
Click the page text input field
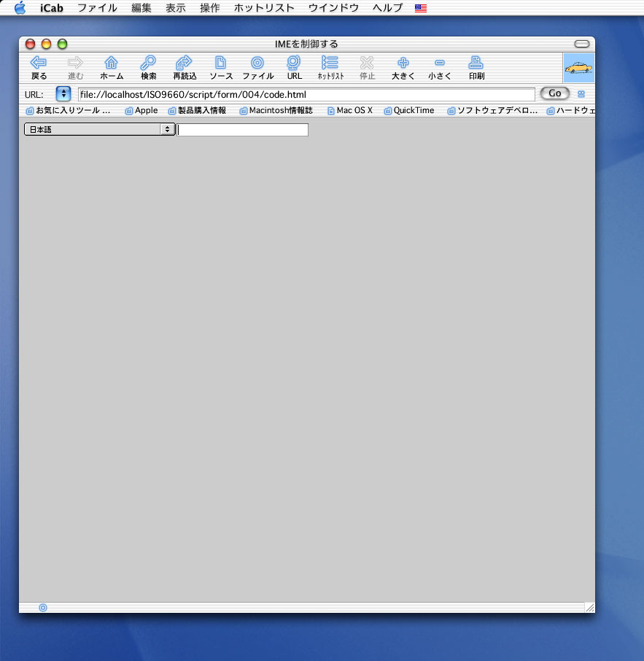243,130
